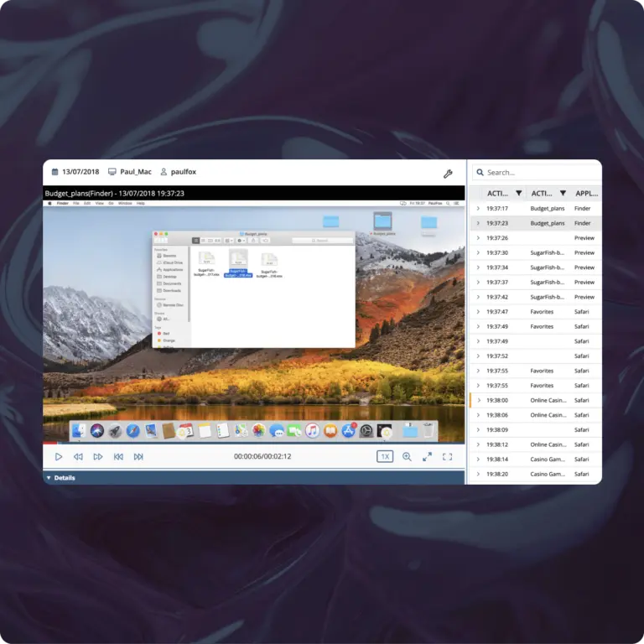The width and height of the screenshot is (644, 644).
Task: Click FaceTime icon in recorded dock
Action: click(x=294, y=431)
